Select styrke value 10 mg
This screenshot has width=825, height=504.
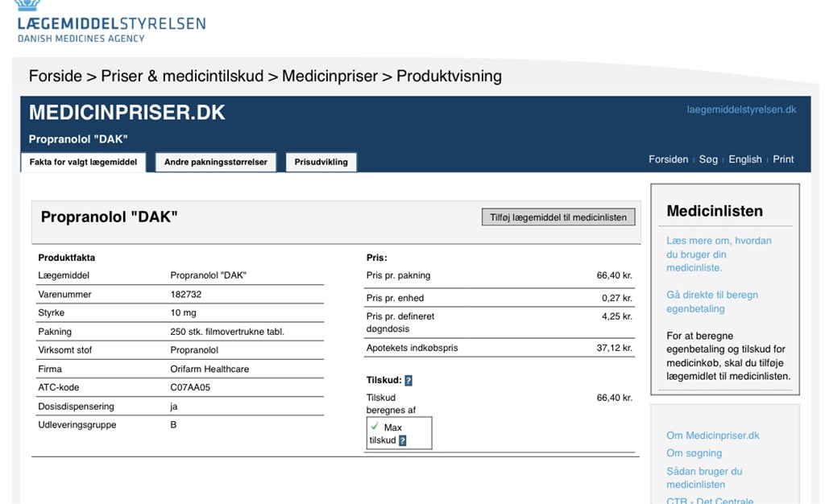[x=183, y=312]
